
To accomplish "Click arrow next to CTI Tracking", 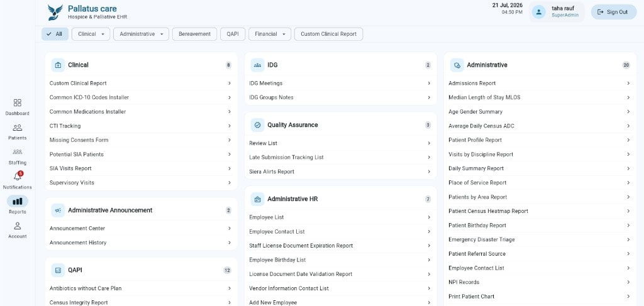I will (x=229, y=126).
